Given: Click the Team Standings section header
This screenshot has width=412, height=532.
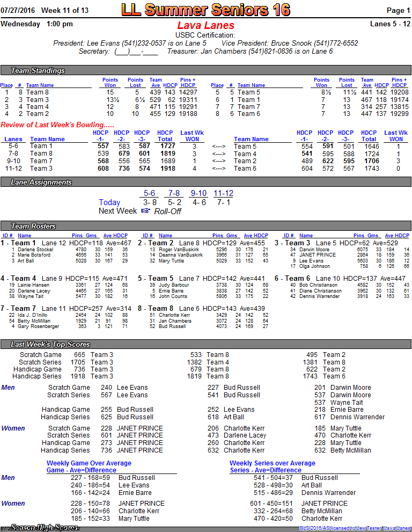Looking at the screenshot, I should coord(38,71).
